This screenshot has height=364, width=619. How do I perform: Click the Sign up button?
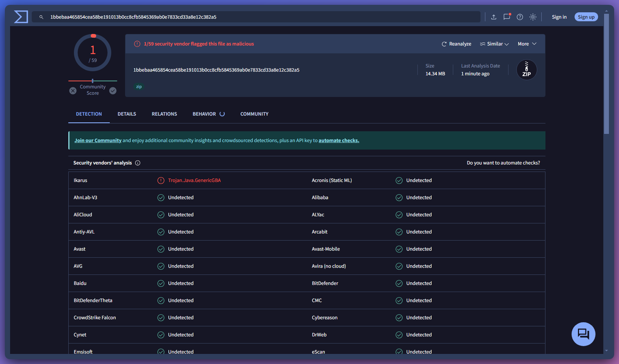pos(586,17)
